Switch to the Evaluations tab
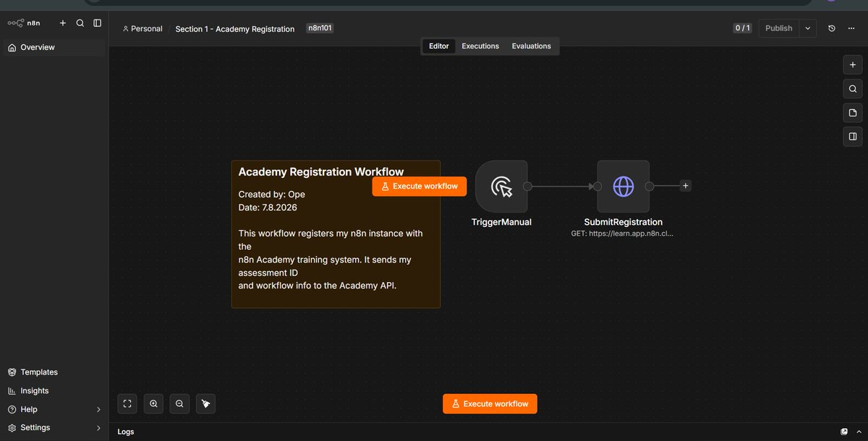This screenshot has width=868, height=441. click(x=532, y=46)
